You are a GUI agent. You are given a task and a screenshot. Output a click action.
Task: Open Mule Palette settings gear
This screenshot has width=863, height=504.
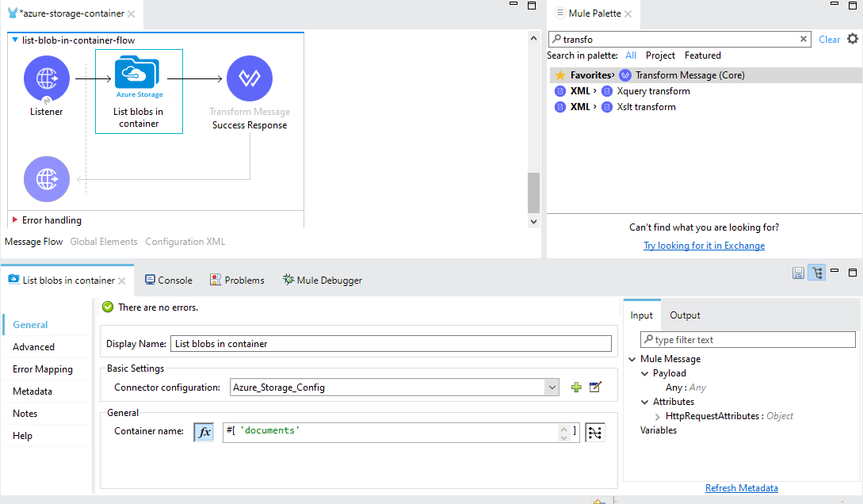click(853, 39)
